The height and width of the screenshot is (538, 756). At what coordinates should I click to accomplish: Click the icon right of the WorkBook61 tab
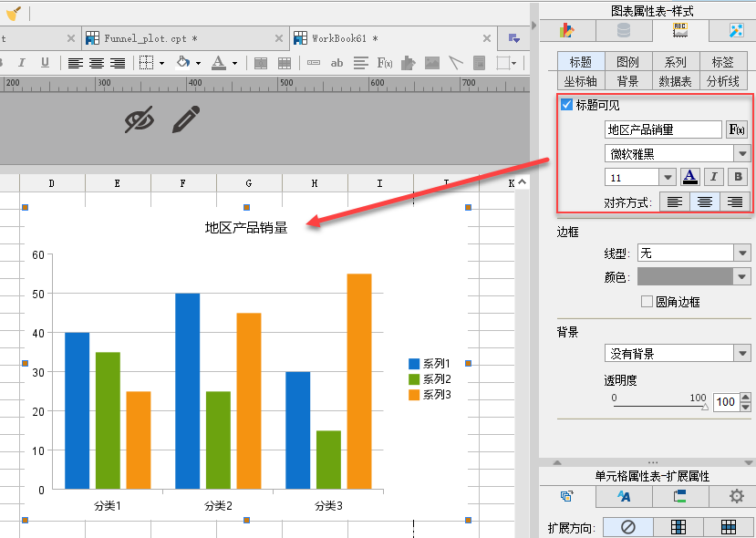(514, 38)
